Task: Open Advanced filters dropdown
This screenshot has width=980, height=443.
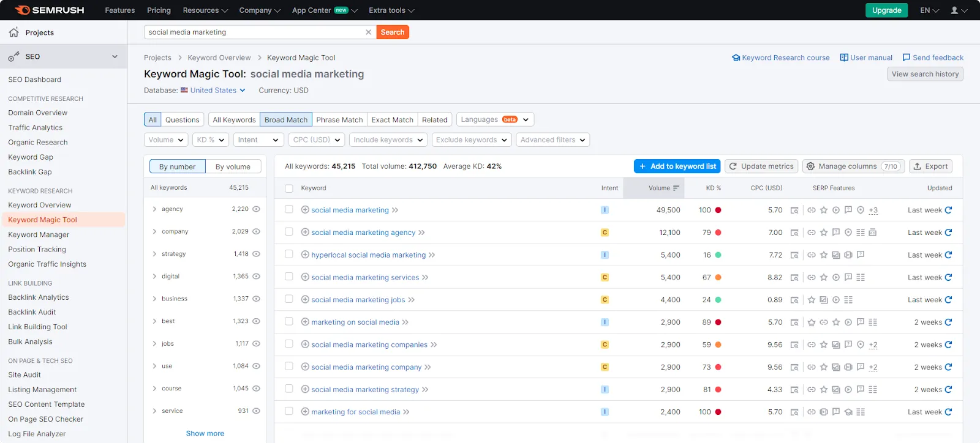Action: pos(552,140)
